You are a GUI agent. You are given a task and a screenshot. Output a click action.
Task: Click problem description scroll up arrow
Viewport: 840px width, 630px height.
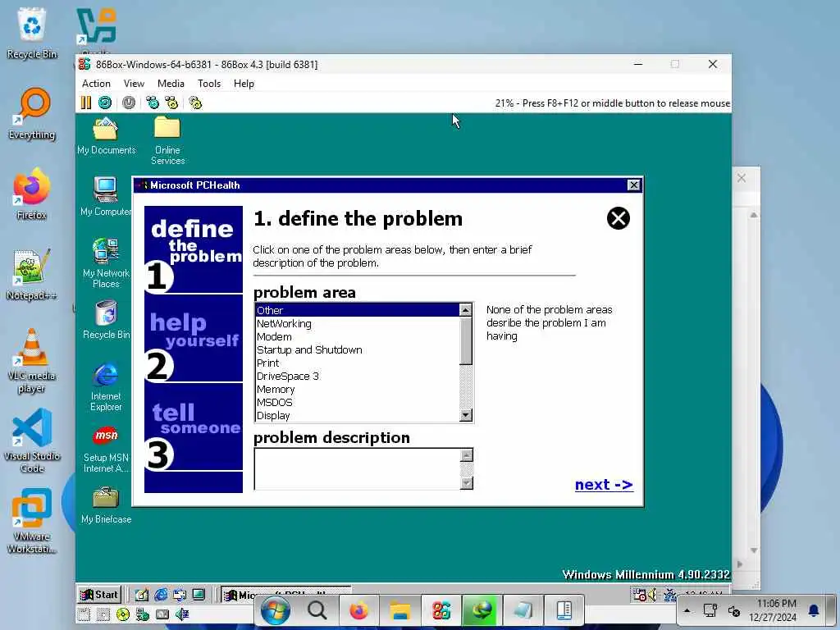coord(467,455)
